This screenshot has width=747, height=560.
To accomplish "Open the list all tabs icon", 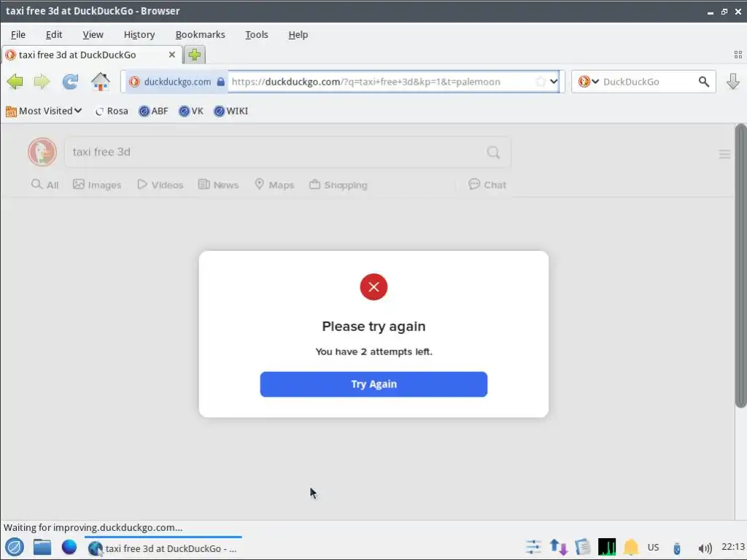I will tap(738, 55).
